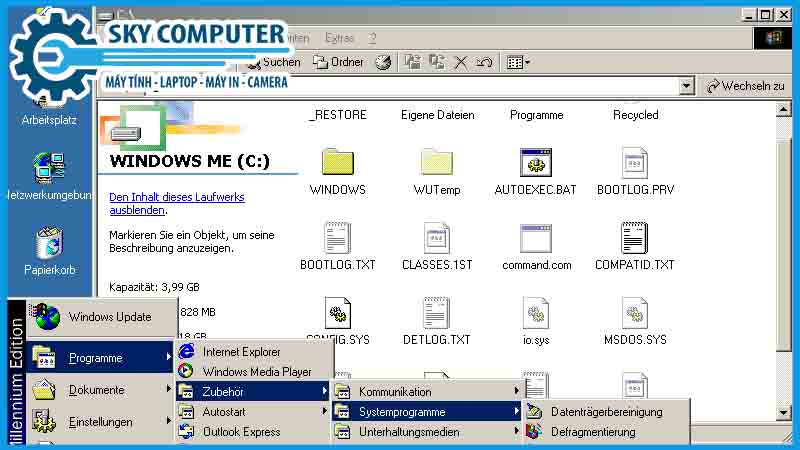The image size is (800, 450).
Task: Open the Extras menu
Action: pos(339,38)
